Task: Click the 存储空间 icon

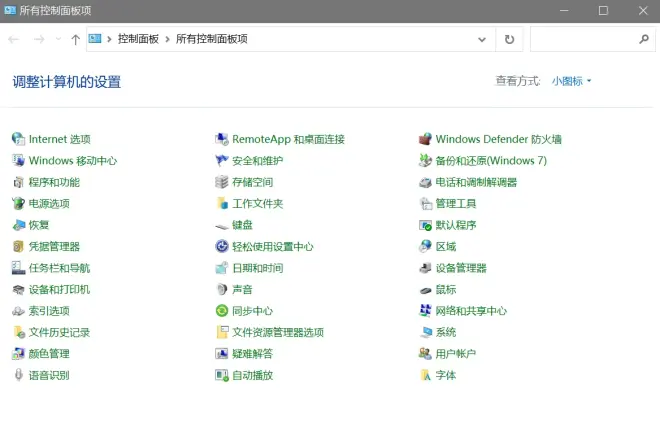Action: [222, 182]
